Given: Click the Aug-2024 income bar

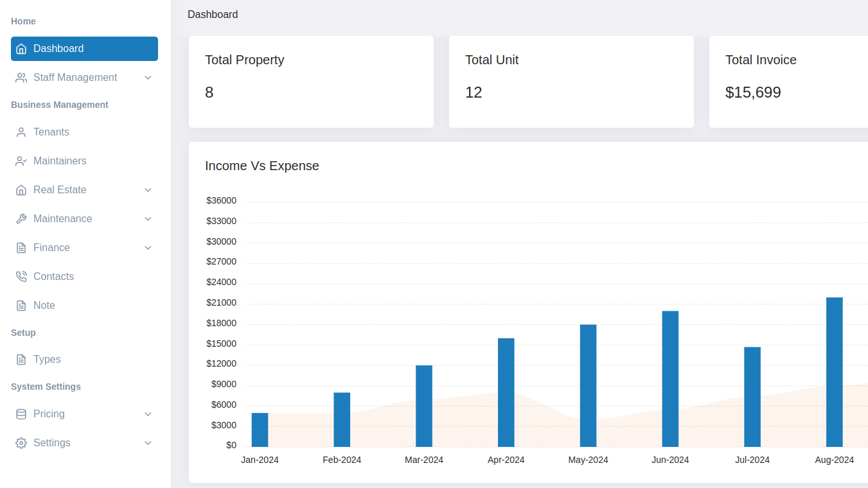Looking at the screenshot, I should (834, 372).
